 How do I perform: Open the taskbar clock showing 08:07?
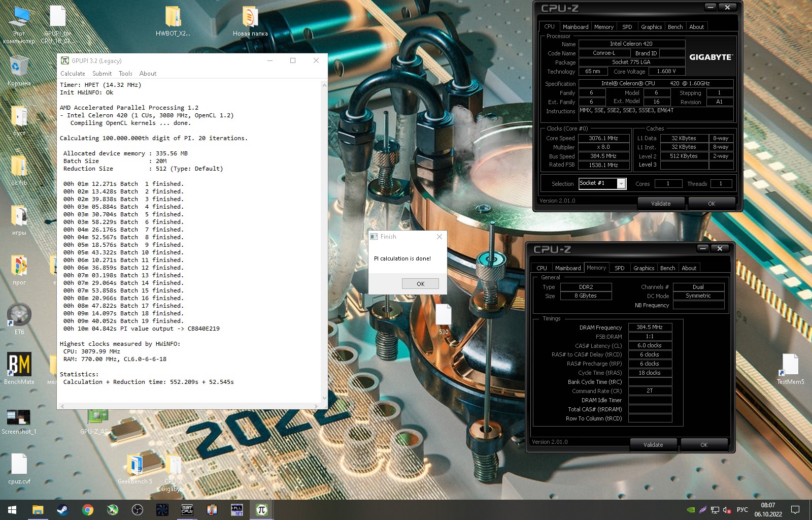(x=768, y=510)
